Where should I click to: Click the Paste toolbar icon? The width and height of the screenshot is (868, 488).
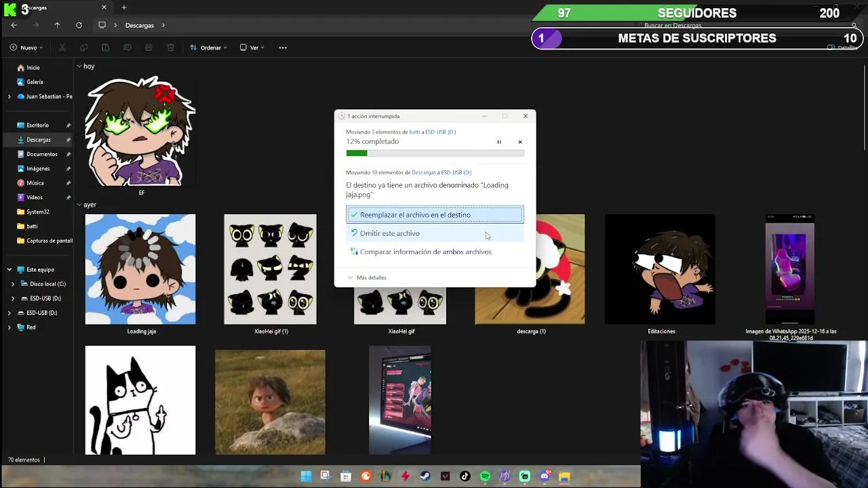click(x=105, y=47)
